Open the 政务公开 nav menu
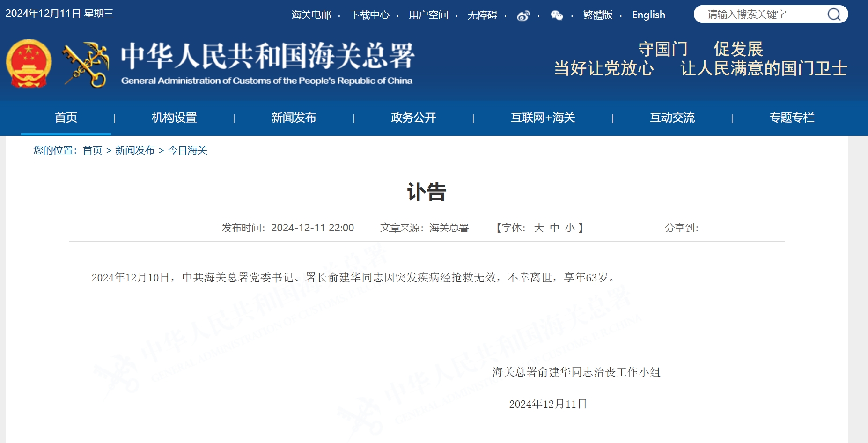Screen dimensions: 868x443 point(413,118)
